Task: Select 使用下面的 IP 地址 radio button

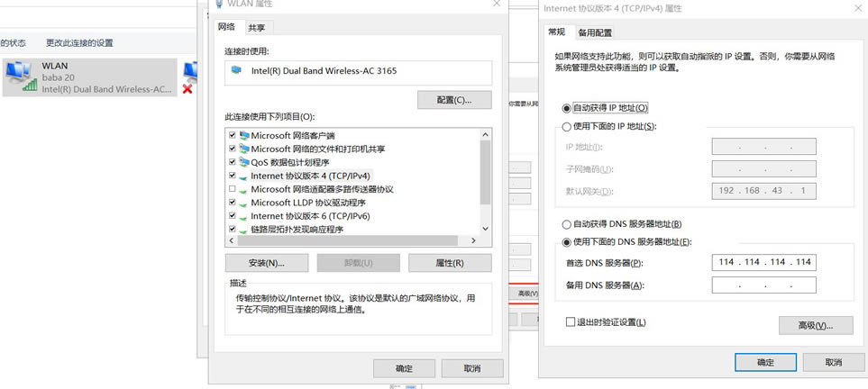Action: 566,127
